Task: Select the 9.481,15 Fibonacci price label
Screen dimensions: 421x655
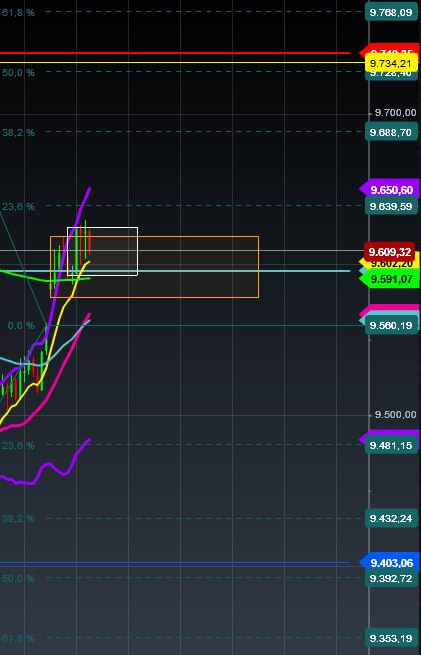Action: pyautogui.click(x=391, y=445)
